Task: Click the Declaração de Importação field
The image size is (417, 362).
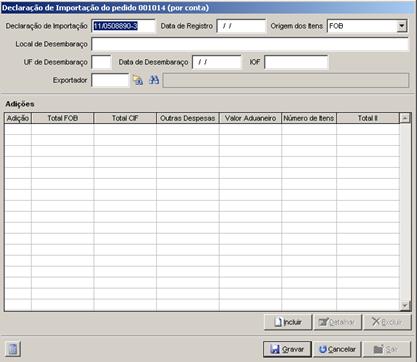Action: click(123, 26)
